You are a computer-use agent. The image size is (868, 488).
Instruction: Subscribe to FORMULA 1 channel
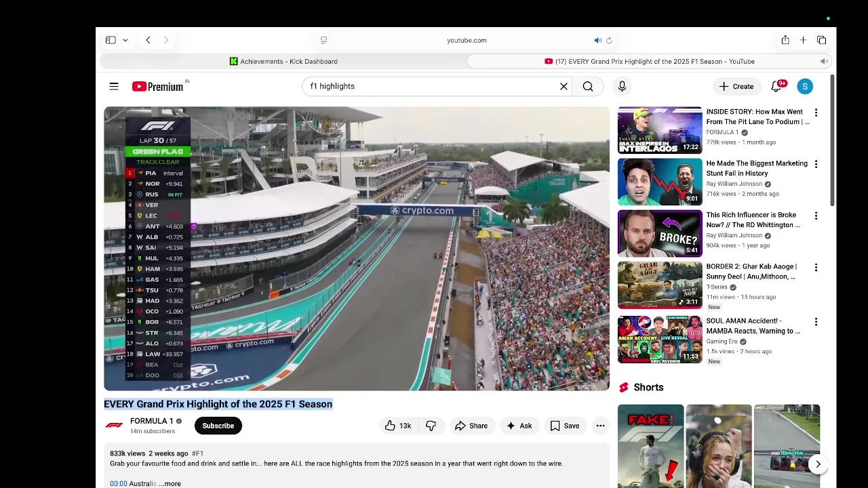click(218, 426)
